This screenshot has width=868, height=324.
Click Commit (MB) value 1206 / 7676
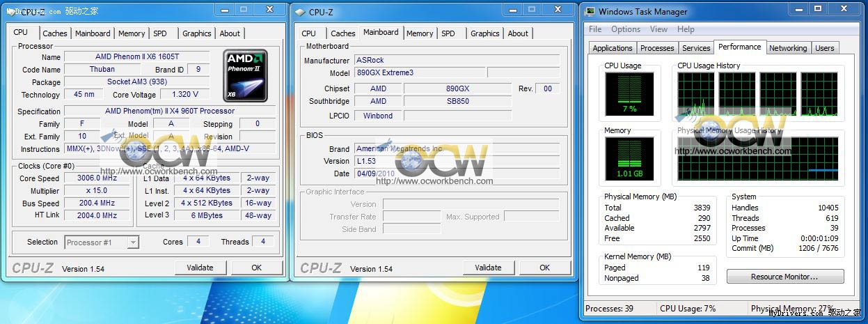point(819,248)
